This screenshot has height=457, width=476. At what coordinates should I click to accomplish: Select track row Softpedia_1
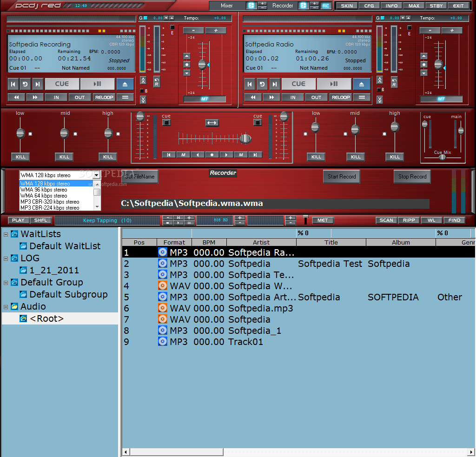pyautogui.click(x=298, y=331)
